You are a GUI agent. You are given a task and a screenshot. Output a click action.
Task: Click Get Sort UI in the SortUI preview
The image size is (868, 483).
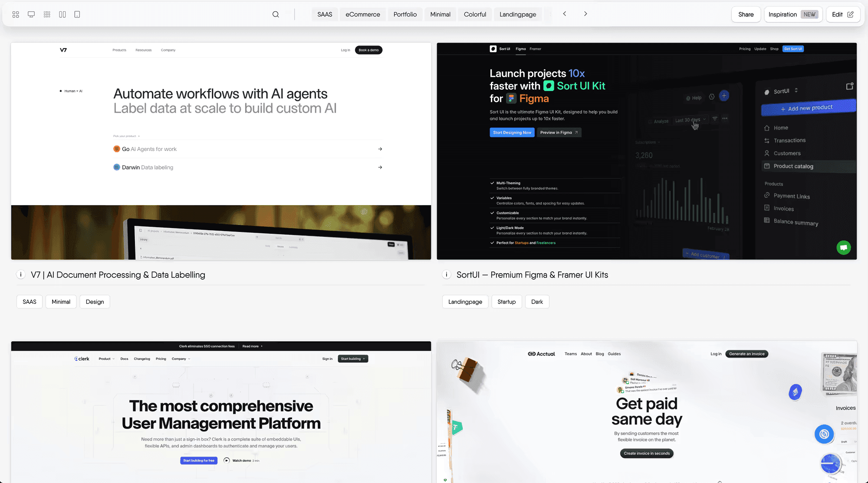click(793, 49)
